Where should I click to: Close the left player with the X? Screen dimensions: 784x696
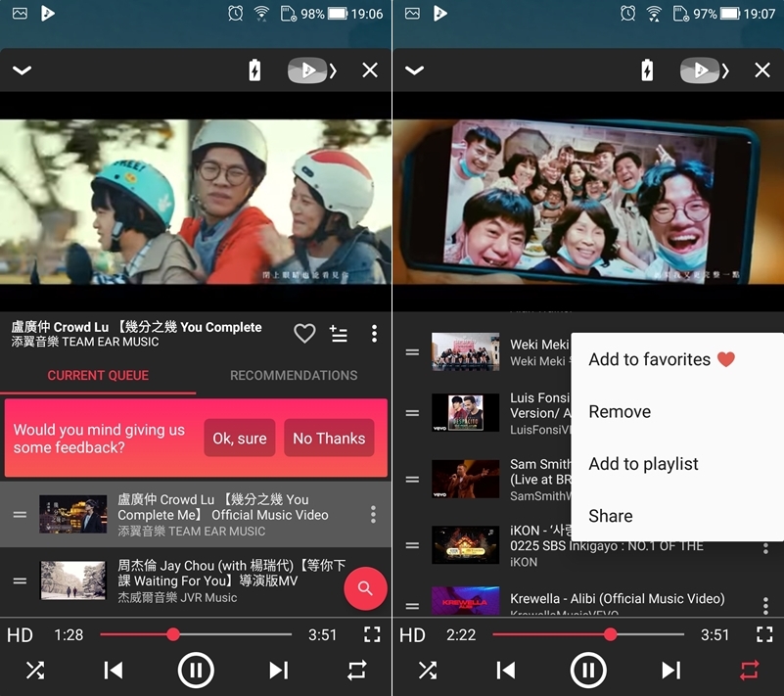point(370,70)
